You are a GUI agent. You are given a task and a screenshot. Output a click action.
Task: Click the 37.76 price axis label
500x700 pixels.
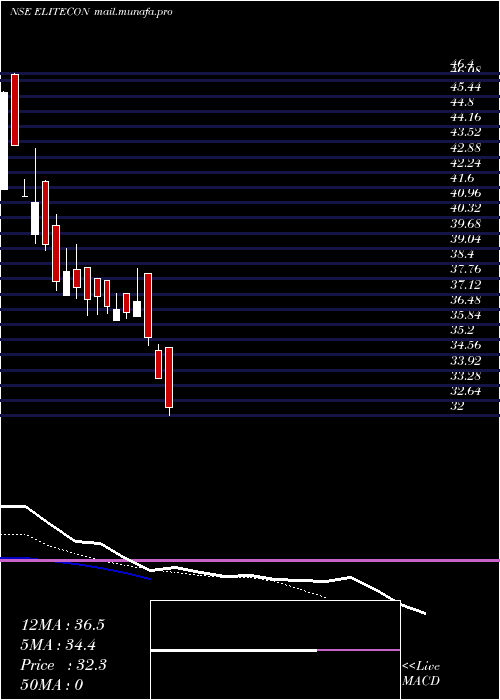coord(466,269)
